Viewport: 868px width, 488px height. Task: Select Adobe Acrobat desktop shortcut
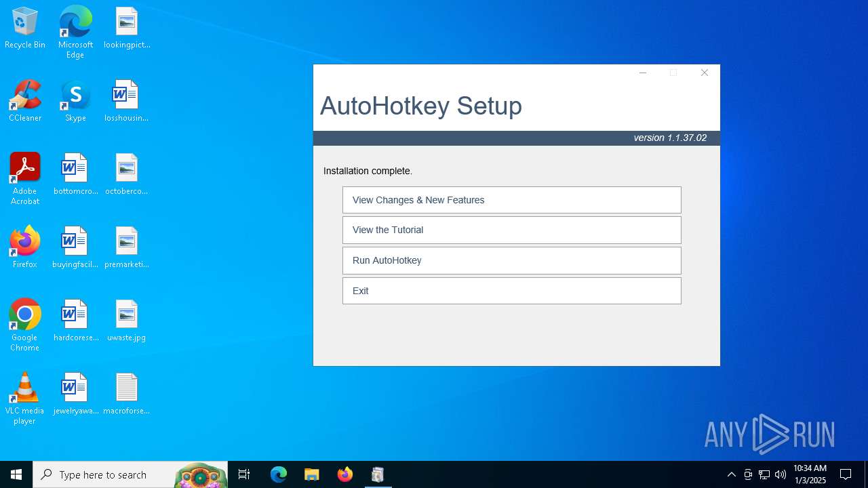click(x=25, y=179)
